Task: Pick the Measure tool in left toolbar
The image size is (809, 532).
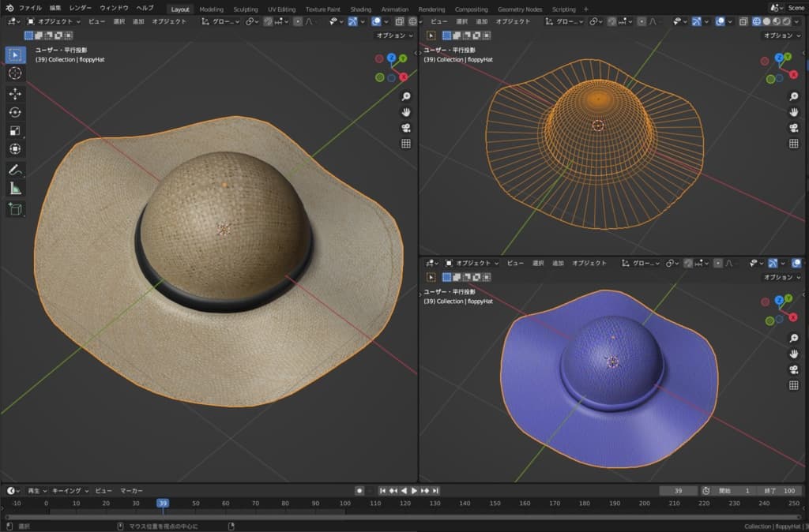Action: point(16,189)
